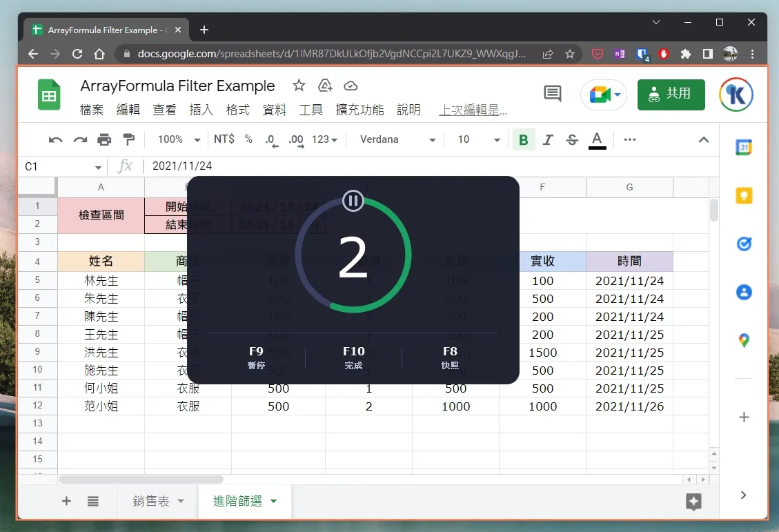This screenshot has width=779, height=532.
Task: Click the move to Drive folder icon
Action: coord(325,86)
